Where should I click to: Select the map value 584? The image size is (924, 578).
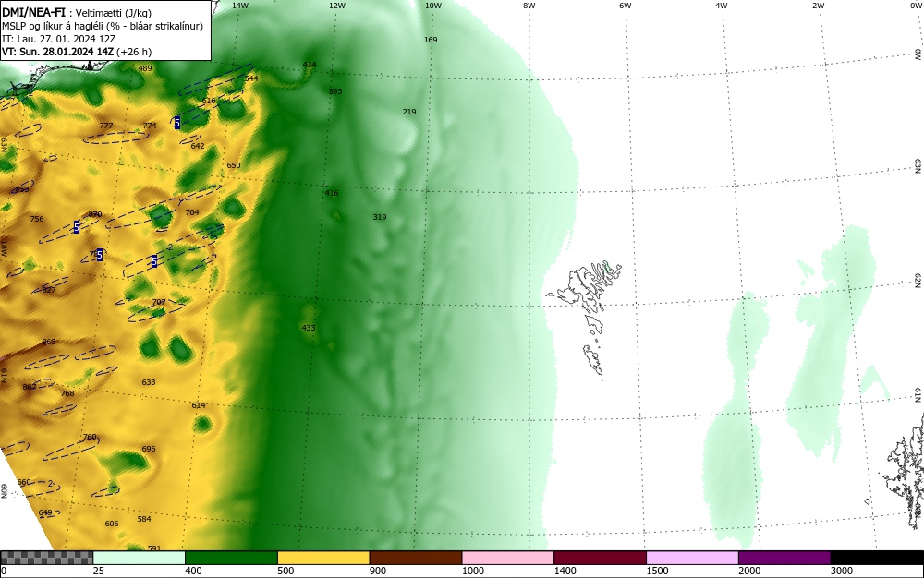[144, 519]
